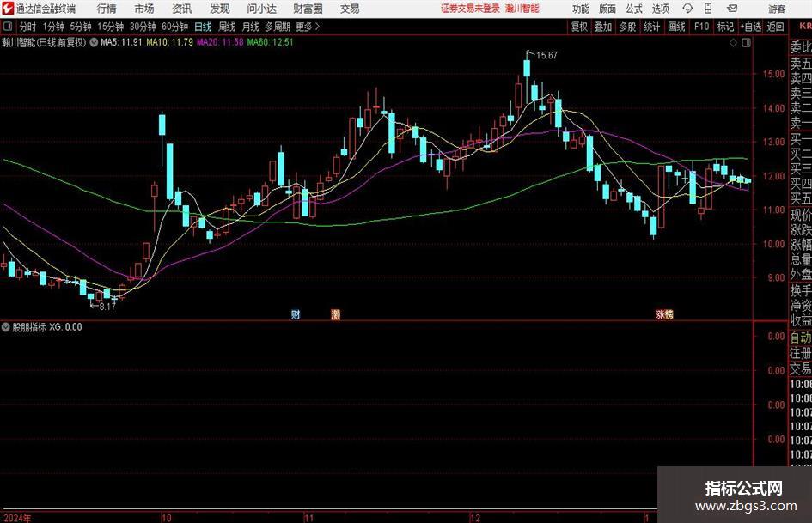This screenshot has height=523, width=812.
Task: Click the 股朋指标 XG: 0.00 label
Action: tap(47, 326)
